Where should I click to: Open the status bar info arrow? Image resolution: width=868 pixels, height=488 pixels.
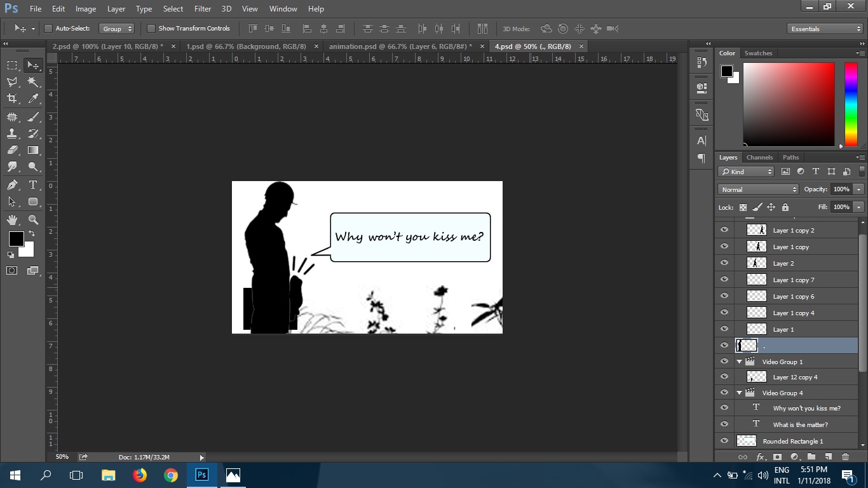202,457
